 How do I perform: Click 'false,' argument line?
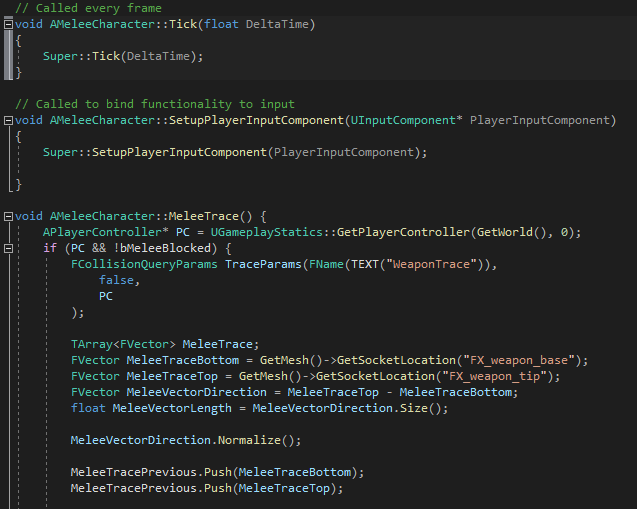coord(119,280)
